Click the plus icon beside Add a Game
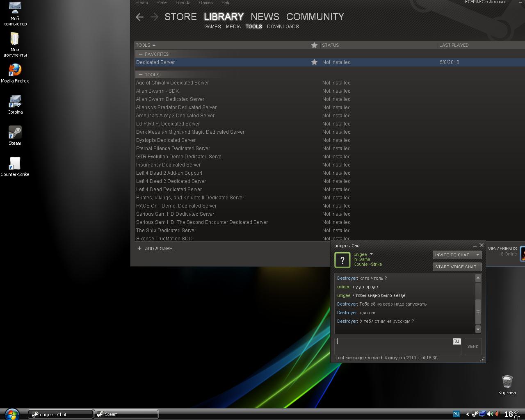This screenshot has width=525, height=420. [139, 248]
